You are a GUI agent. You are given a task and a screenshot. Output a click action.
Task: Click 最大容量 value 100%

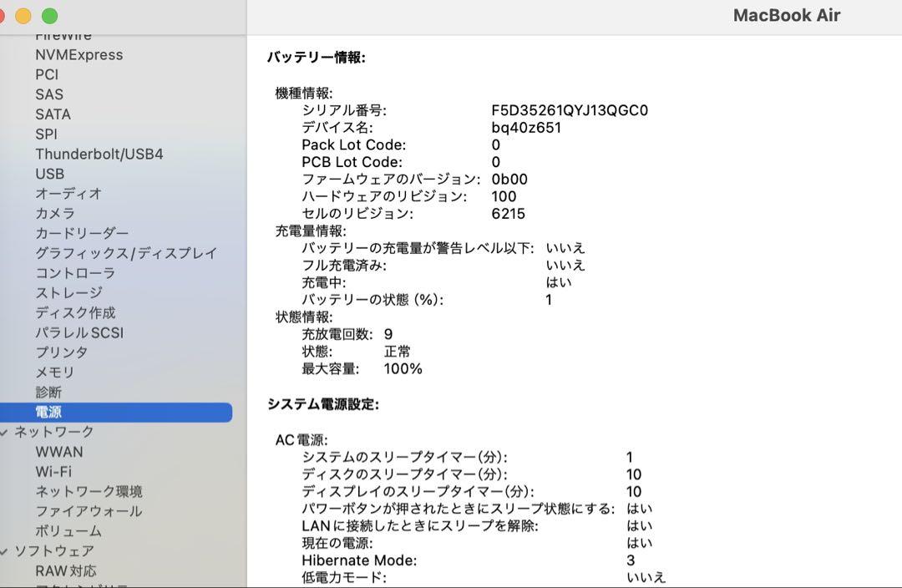click(x=403, y=369)
